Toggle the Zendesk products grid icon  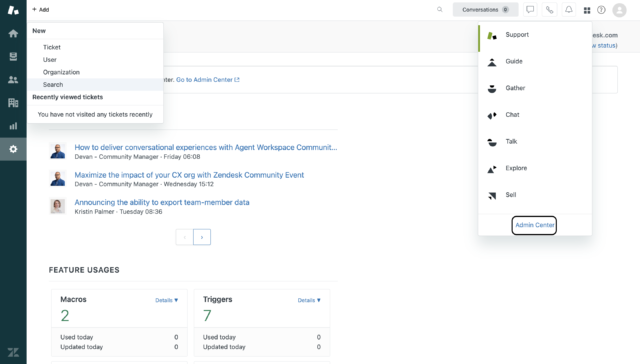tap(587, 10)
